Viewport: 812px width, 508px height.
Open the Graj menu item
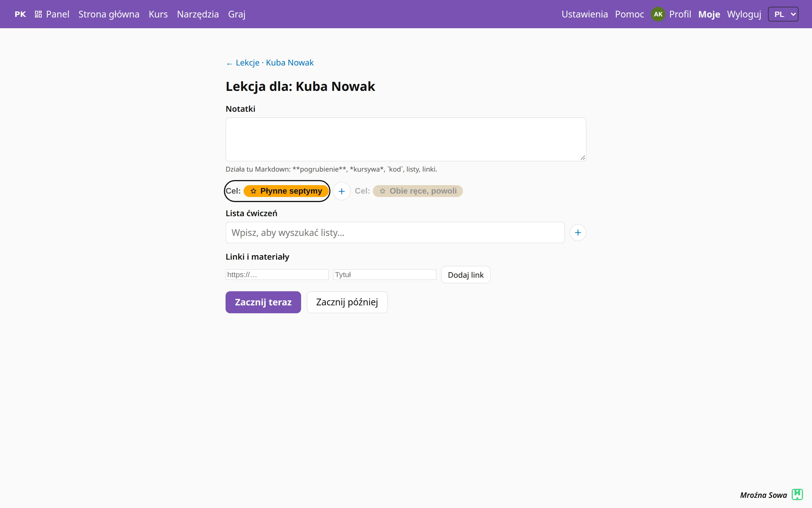(x=237, y=14)
